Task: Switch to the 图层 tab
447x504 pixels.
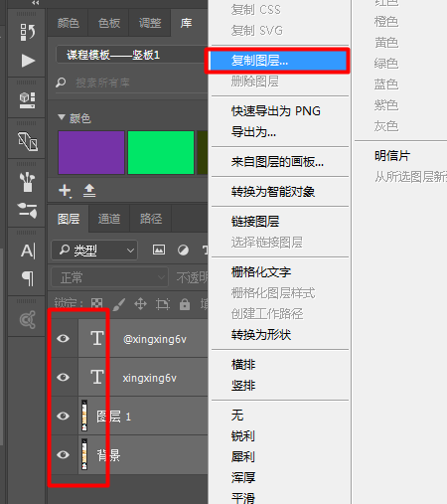Action: (x=69, y=219)
